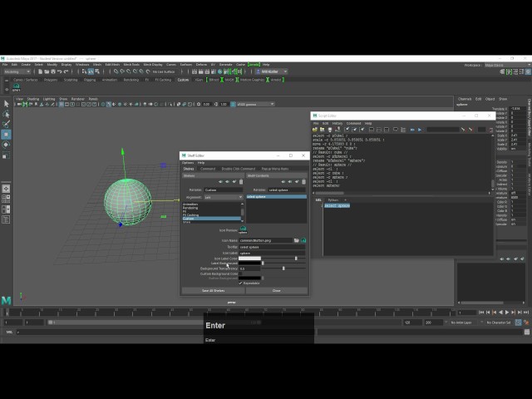Screen dimensions: 532x399
Task: Activate the Scale tool in toolbox
Action: pos(6,155)
